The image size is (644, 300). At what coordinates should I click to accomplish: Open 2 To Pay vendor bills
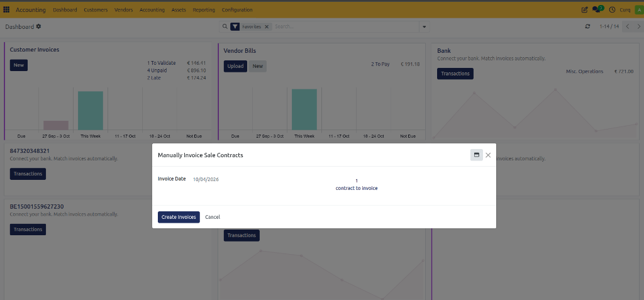(380, 64)
